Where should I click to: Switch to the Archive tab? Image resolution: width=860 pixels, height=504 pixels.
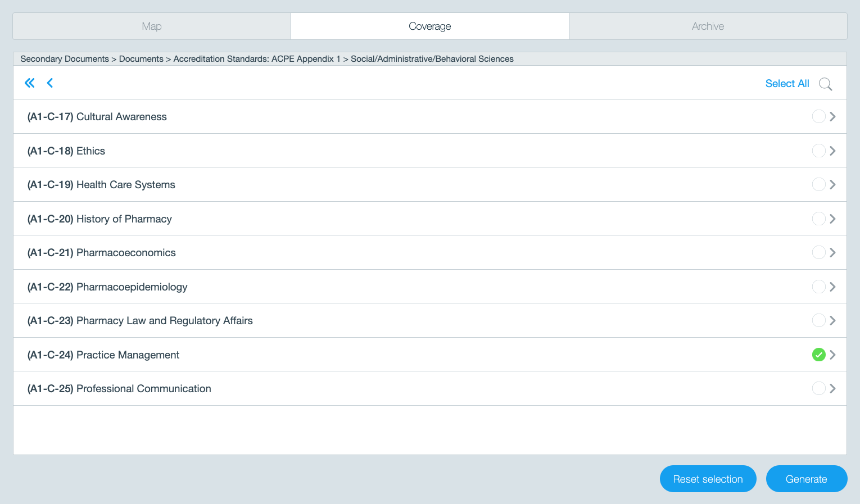708,26
